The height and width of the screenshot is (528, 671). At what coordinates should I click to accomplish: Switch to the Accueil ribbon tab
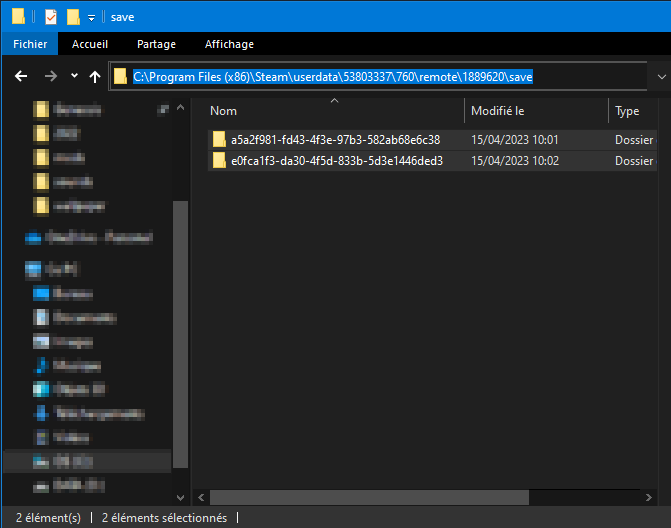90,44
